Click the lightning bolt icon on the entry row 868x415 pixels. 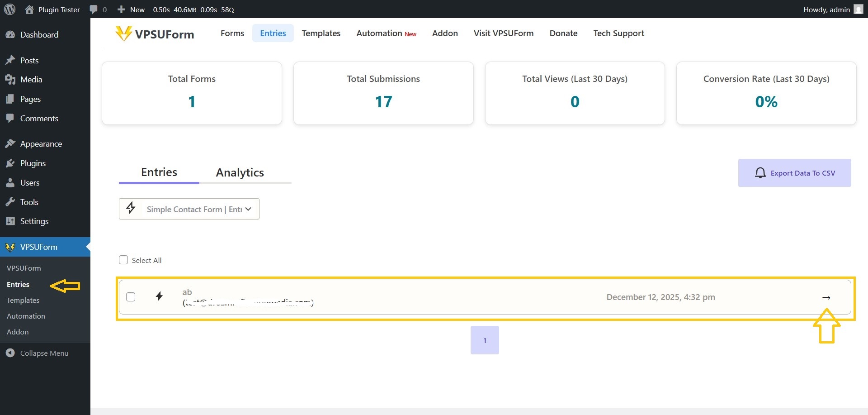(159, 296)
